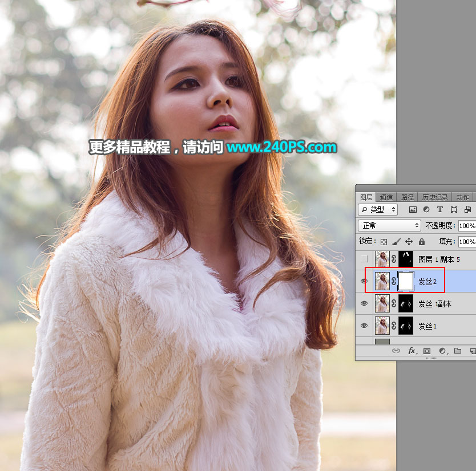Open the 类型 filter dropdown
Viewport: 476px width, 471px height.
(x=378, y=210)
